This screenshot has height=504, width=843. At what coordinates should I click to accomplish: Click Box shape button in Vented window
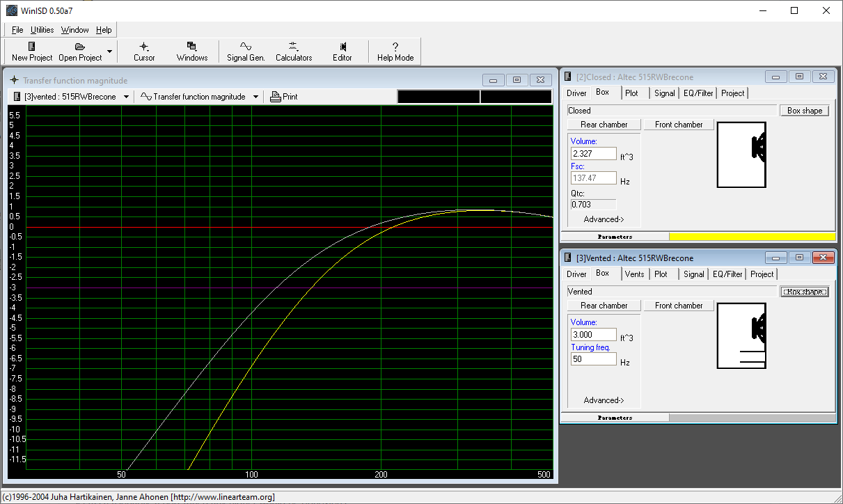[805, 292]
